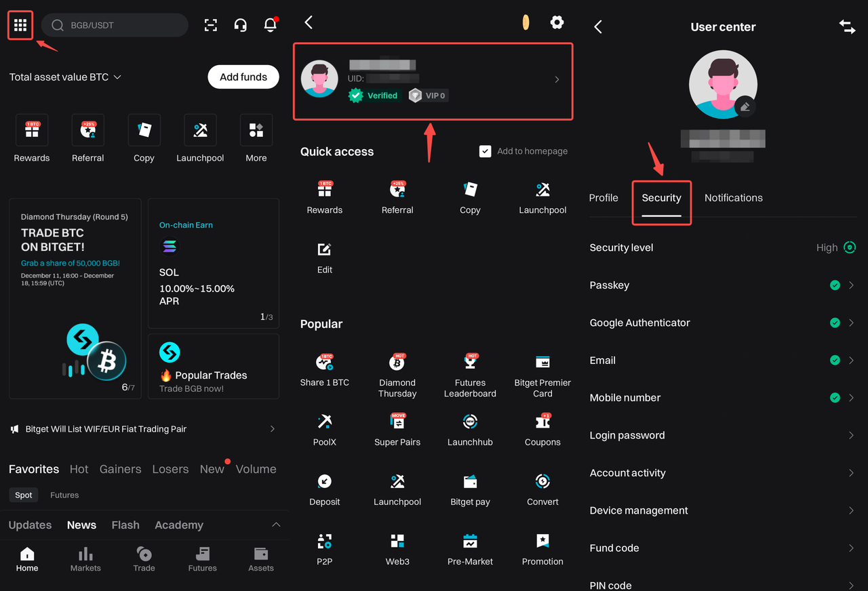Open Passkey settings chevron

[851, 285]
